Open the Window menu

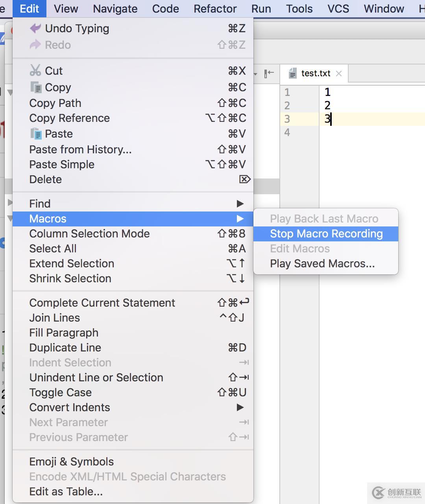point(384,9)
